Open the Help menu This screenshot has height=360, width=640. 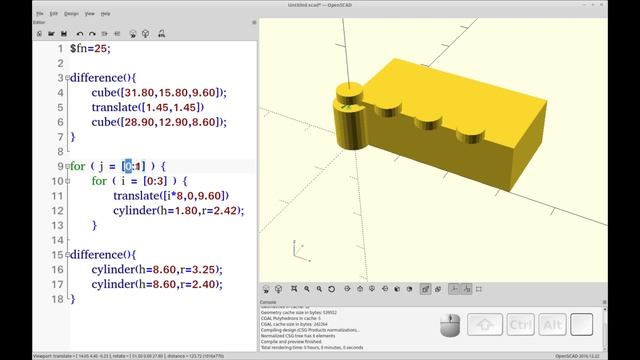coord(105,13)
